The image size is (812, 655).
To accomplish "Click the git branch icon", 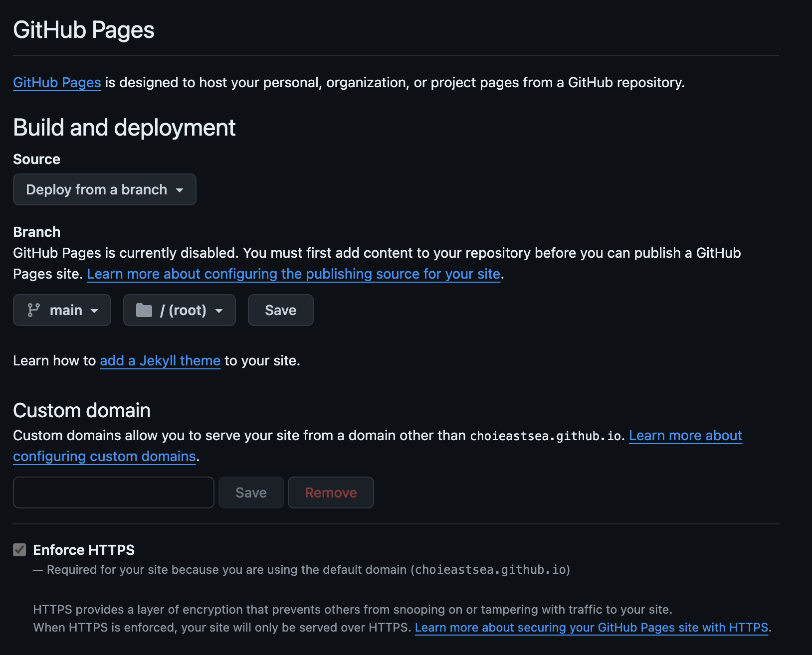I will pyautogui.click(x=33, y=310).
